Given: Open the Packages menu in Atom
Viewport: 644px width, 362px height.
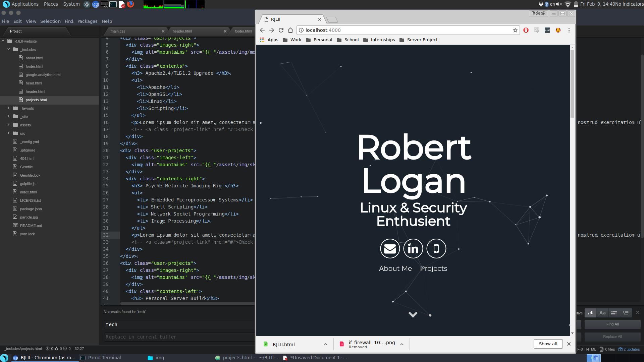Looking at the screenshot, I should pos(87,21).
